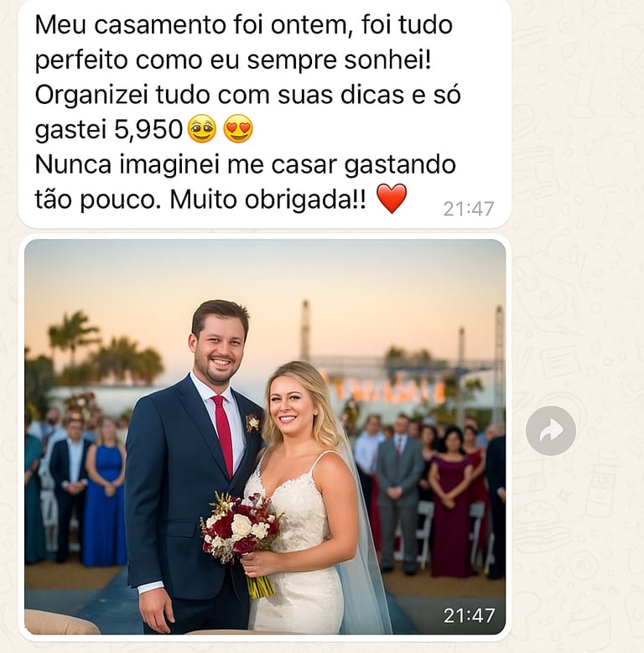Tap the '5,950' amount in the message
644x653 pixels.
pyautogui.click(x=148, y=130)
